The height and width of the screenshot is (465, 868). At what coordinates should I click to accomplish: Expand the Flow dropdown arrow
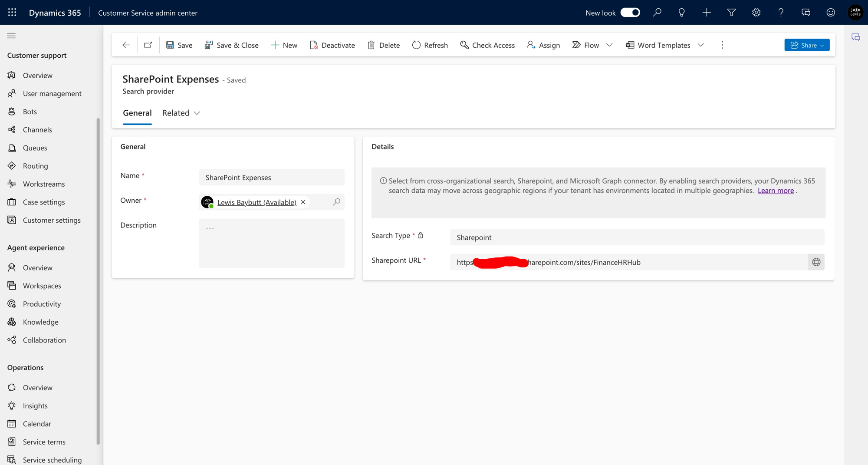(x=609, y=45)
